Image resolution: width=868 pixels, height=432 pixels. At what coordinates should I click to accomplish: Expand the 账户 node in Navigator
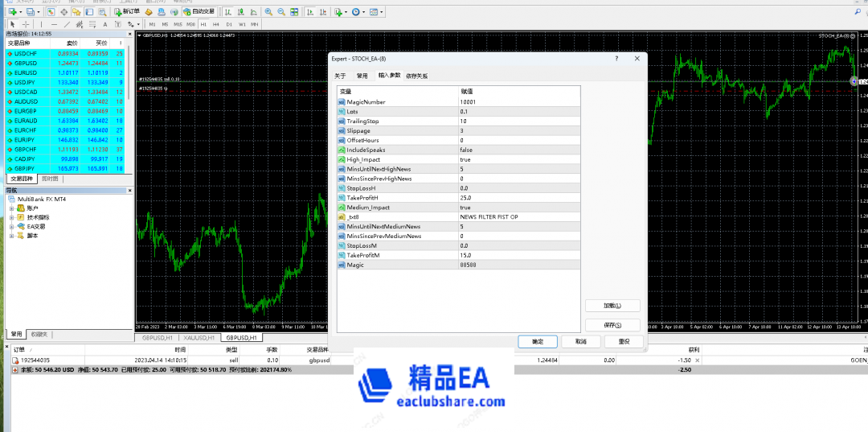[x=11, y=208]
